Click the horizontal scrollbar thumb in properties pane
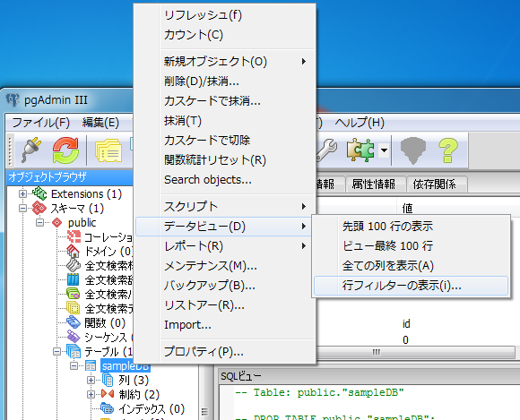Image resolution: width=520 pixels, height=420 pixels. tap(377, 352)
